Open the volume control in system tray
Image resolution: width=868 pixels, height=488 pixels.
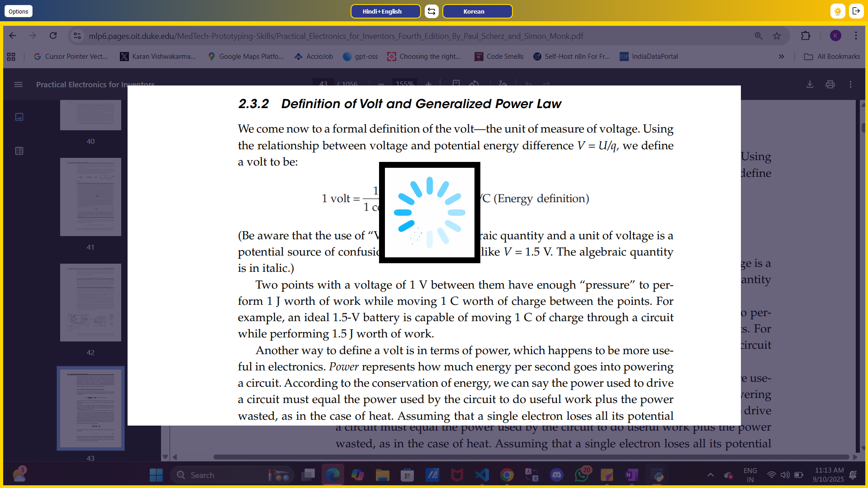[x=785, y=475]
